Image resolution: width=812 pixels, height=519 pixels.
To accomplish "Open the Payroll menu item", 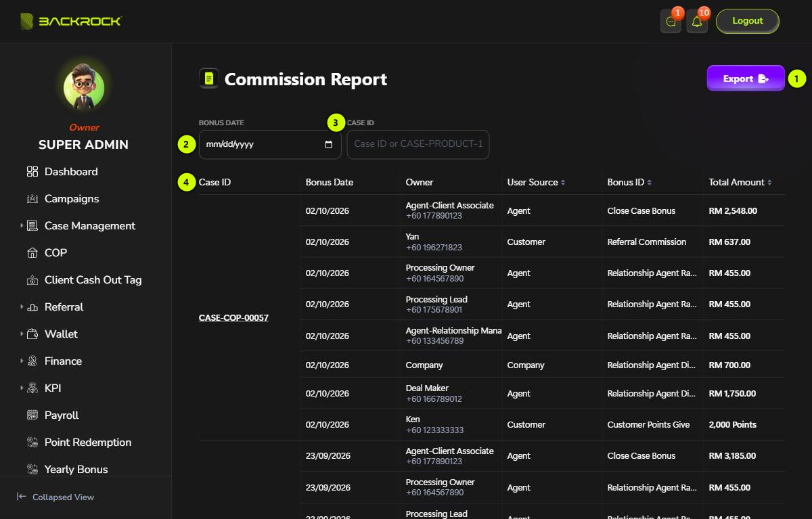I will tap(62, 415).
